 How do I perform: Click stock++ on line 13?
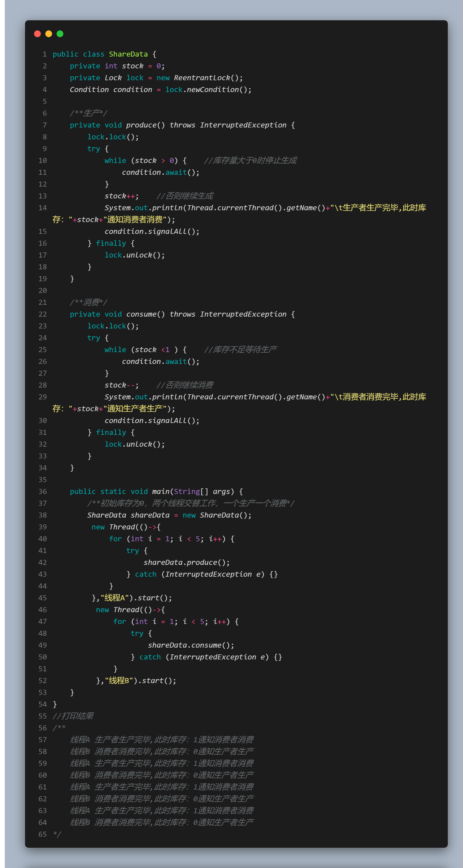120,196
